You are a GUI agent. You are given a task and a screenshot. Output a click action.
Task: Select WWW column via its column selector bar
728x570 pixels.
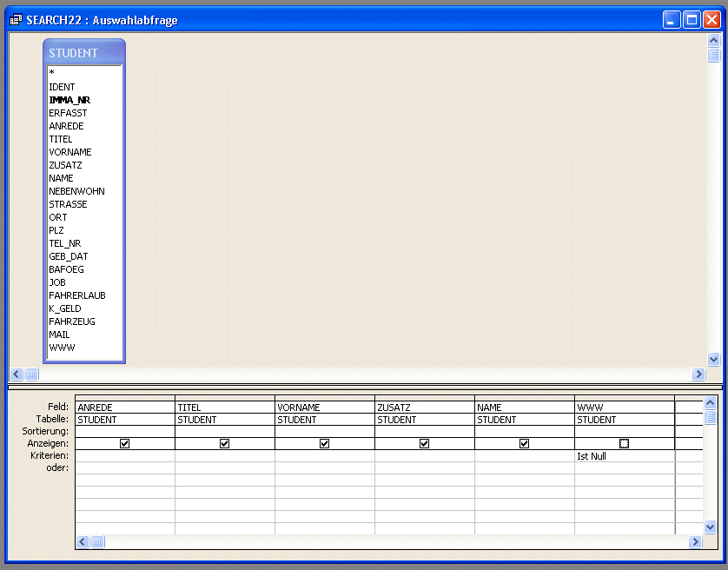click(x=625, y=398)
